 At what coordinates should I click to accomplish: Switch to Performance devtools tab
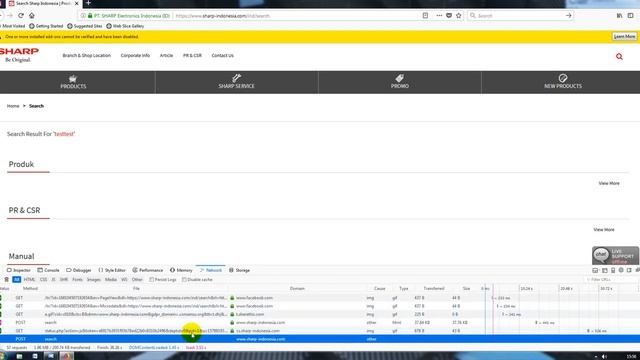(x=147, y=270)
